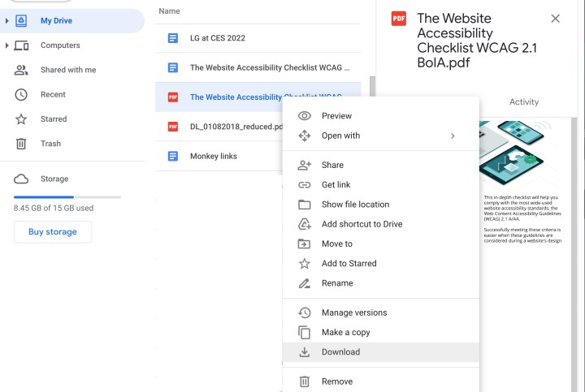The height and width of the screenshot is (392, 585).
Task: Click the Starred star icon in sidebar
Action: [x=21, y=119]
